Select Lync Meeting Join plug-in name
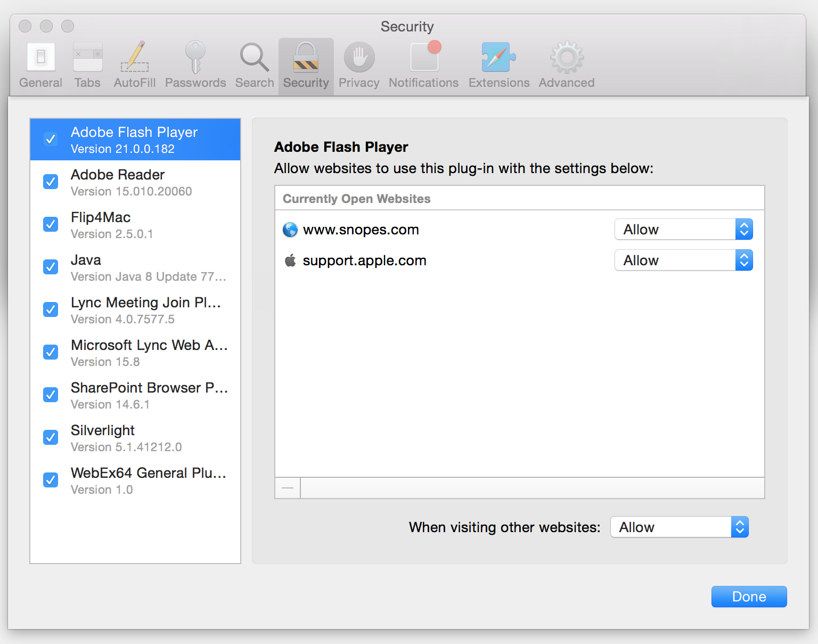The width and height of the screenshot is (818, 644). 146,303
